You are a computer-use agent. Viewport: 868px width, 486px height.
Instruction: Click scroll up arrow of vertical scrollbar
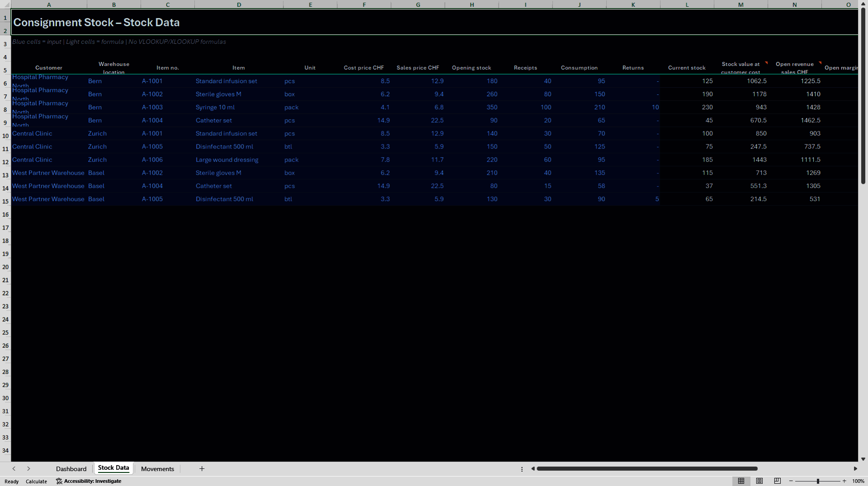point(863,4)
